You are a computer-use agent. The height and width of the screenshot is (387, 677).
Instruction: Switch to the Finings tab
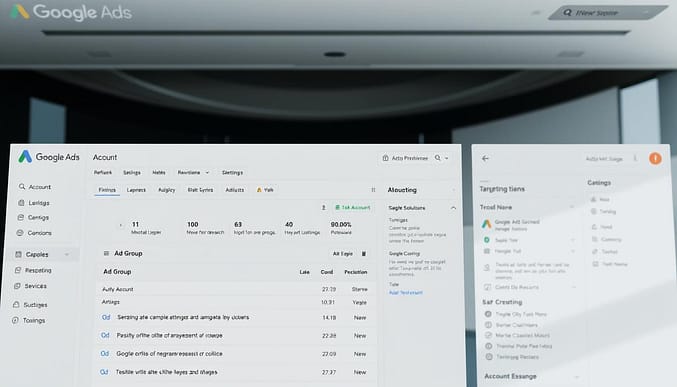tap(107, 190)
